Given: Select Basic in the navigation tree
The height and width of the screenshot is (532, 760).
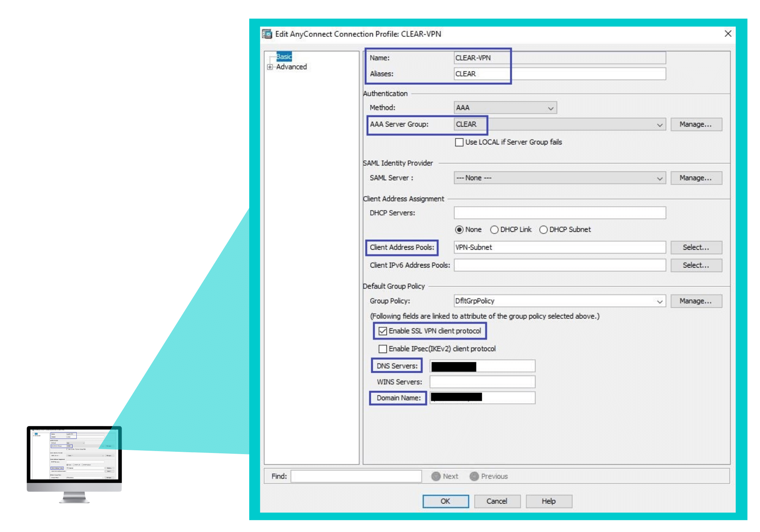Looking at the screenshot, I should [x=283, y=57].
